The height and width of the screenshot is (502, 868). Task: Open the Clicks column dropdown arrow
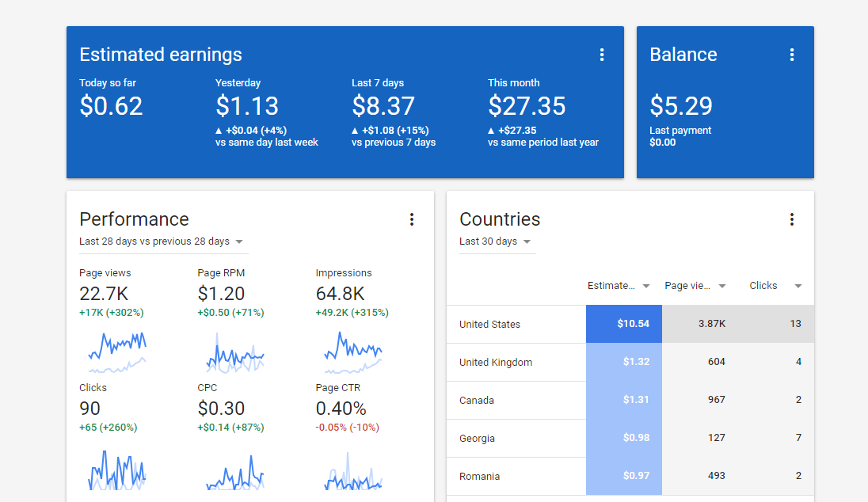798,286
